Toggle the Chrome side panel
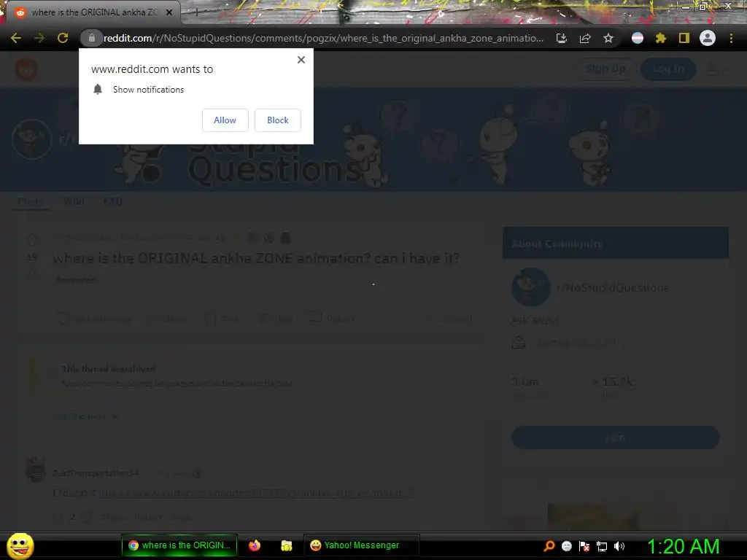 coord(684,38)
